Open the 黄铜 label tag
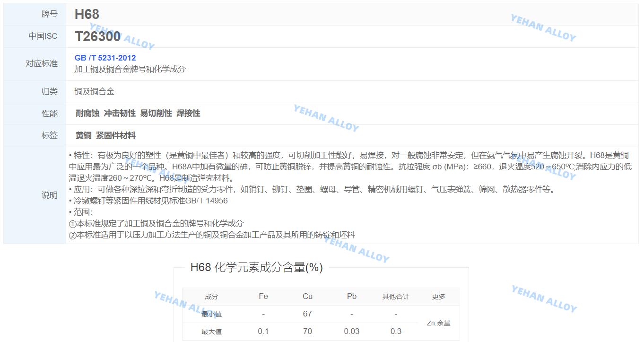 [84, 136]
